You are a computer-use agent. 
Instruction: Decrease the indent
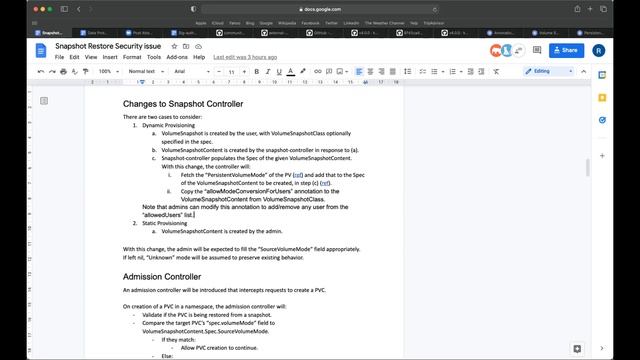[x=470, y=71]
